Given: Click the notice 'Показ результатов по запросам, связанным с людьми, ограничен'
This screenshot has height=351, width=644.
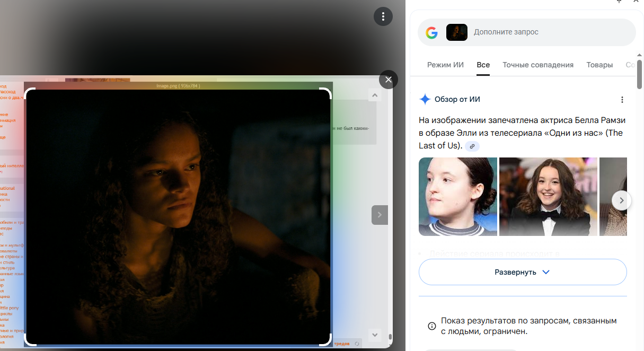Looking at the screenshot, I should pyautogui.click(x=529, y=326).
